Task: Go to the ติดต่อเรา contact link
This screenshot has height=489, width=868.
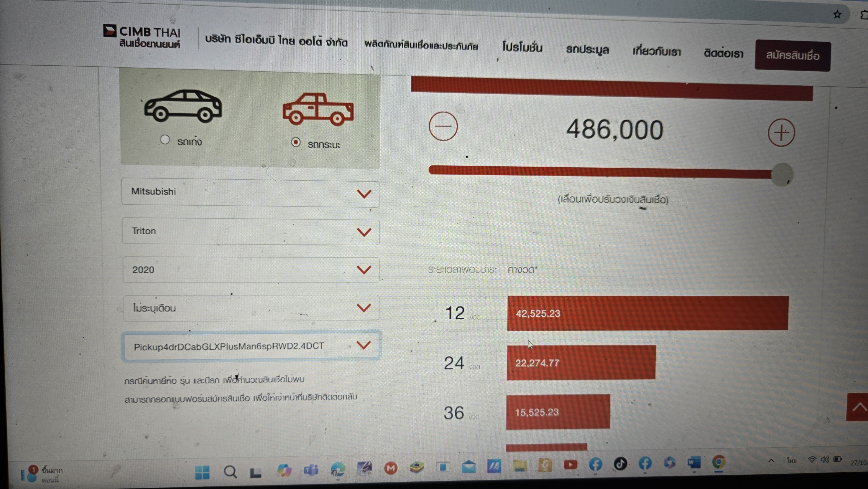Action: tap(723, 53)
